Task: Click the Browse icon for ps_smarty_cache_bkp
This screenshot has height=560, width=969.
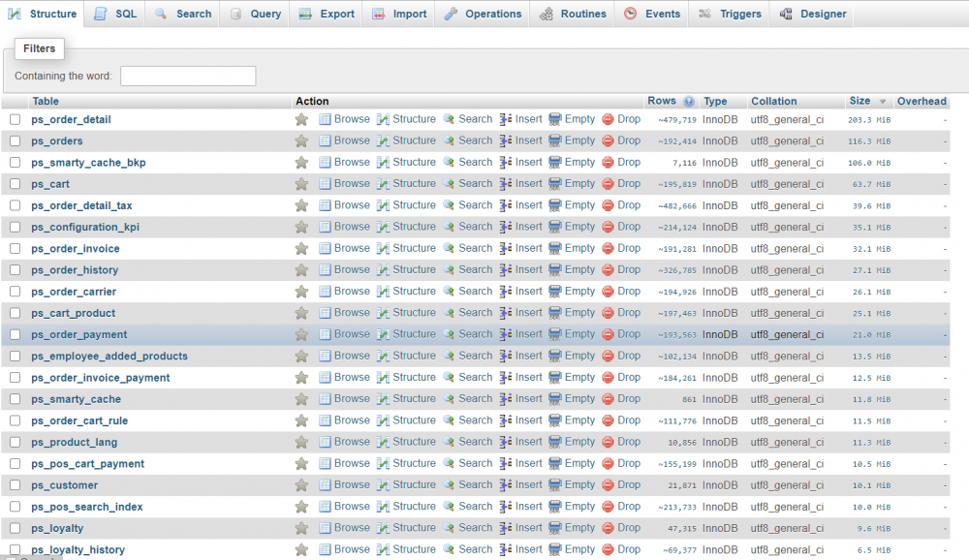Action: click(325, 163)
